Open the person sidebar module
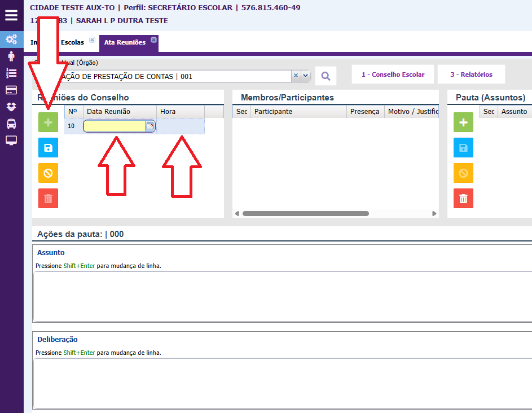The image size is (532, 413). (11, 56)
